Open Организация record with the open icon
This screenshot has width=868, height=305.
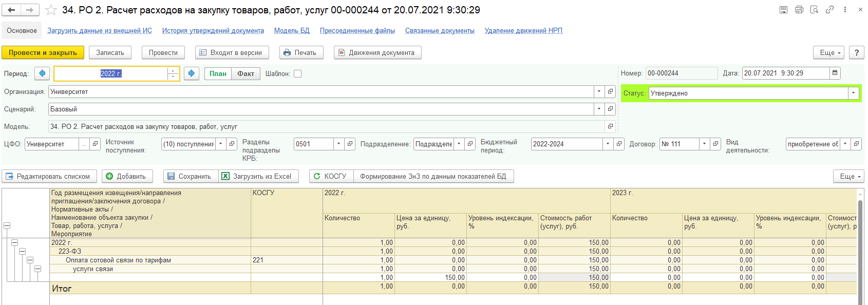(x=610, y=91)
